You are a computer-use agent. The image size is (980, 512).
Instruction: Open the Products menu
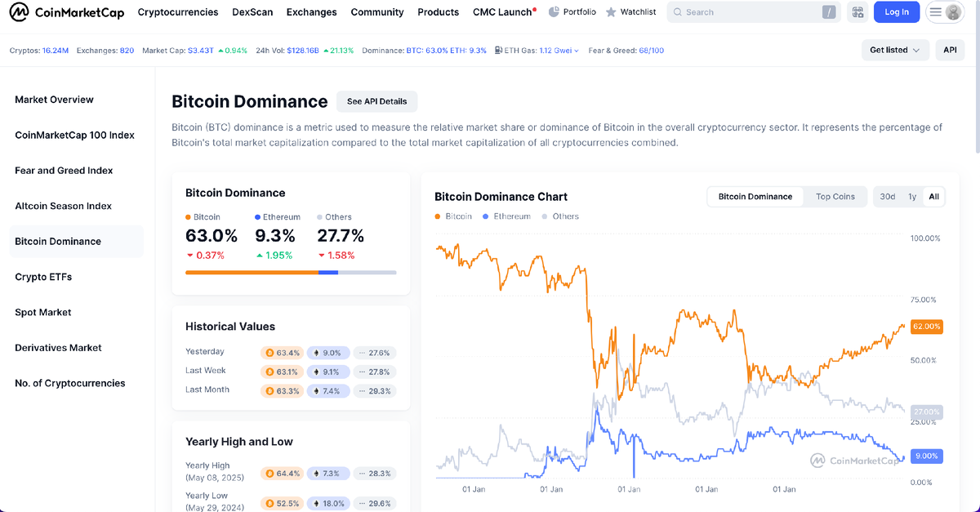(439, 12)
